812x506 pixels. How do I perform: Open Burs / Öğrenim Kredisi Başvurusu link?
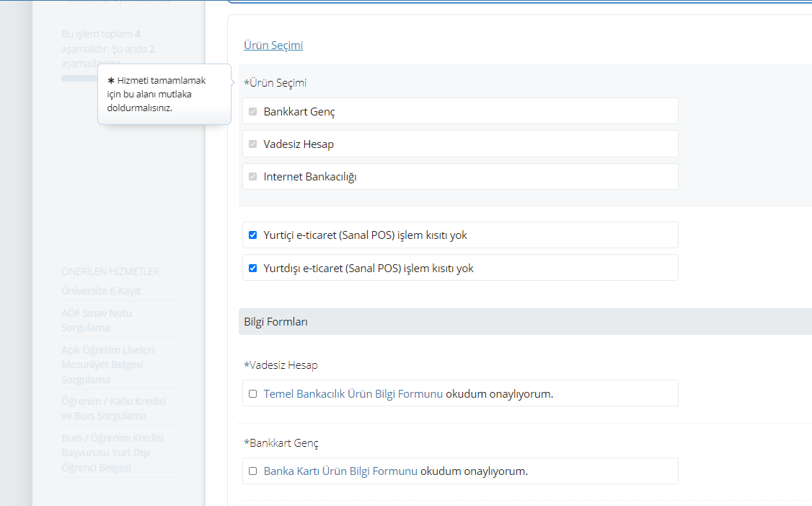(112, 453)
